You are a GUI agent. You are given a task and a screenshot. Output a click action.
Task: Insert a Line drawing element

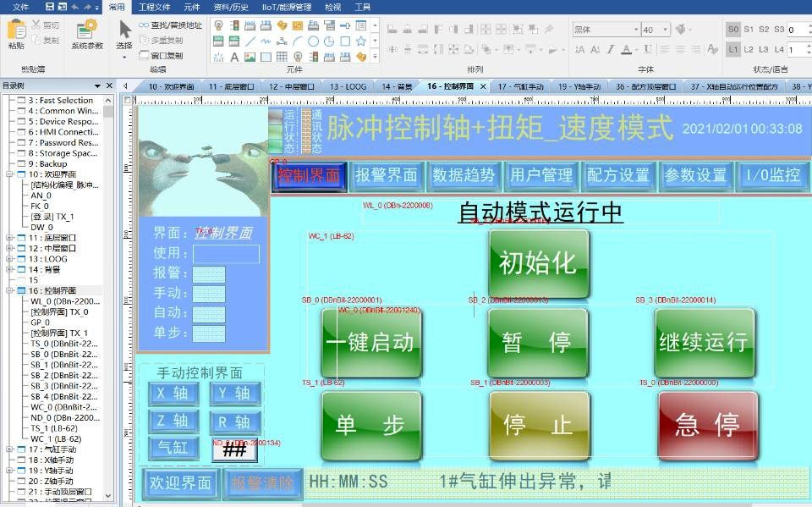coord(250,41)
